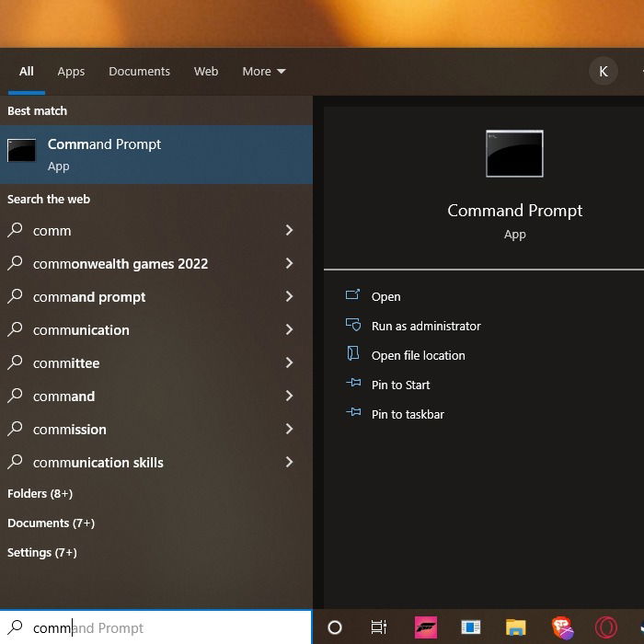
Task: Open Cortana circle icon on taskbar
Action: [x=334, y=627]
